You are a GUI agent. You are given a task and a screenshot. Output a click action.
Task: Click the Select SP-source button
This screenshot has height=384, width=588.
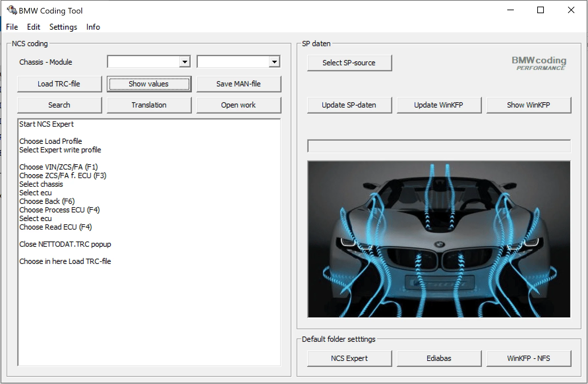349,63
